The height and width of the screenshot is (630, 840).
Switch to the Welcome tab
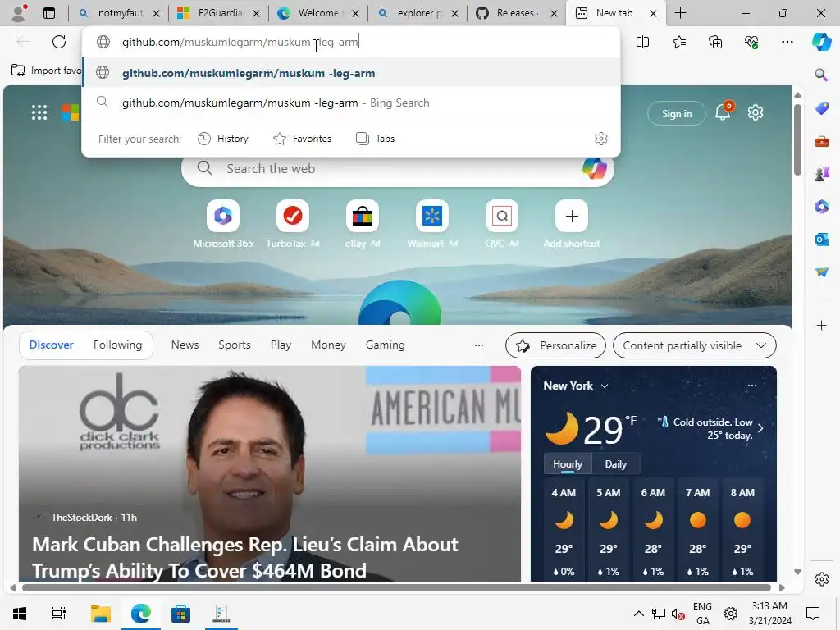click(x=320, y=13)
